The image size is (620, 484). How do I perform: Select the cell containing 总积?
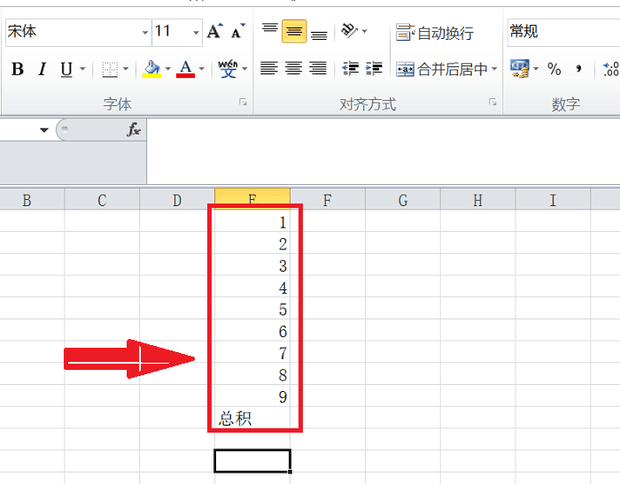[x=252, y=418]
